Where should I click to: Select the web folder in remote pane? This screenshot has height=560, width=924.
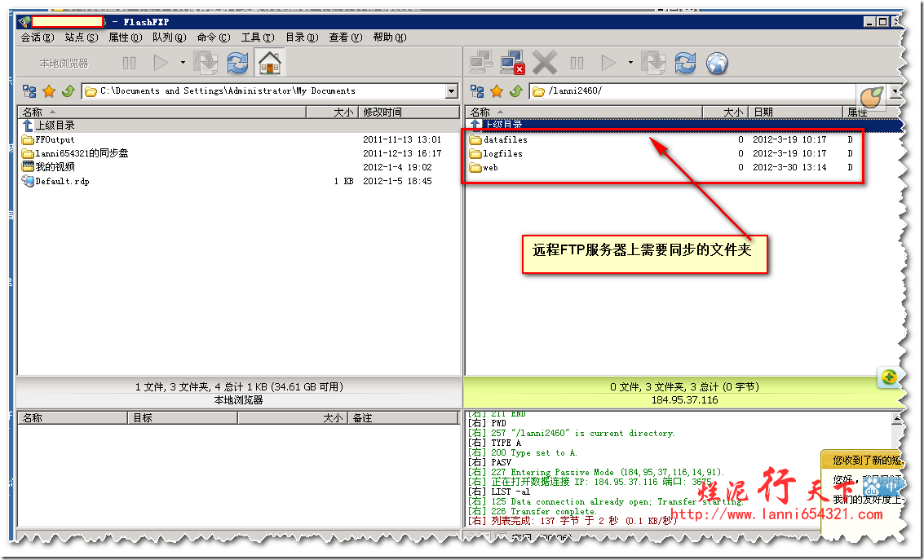[490, 168]
